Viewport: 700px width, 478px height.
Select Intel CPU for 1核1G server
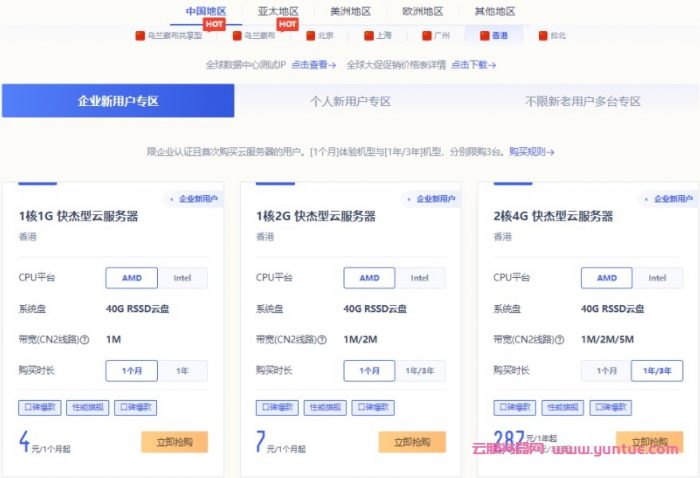pos(182,278)
